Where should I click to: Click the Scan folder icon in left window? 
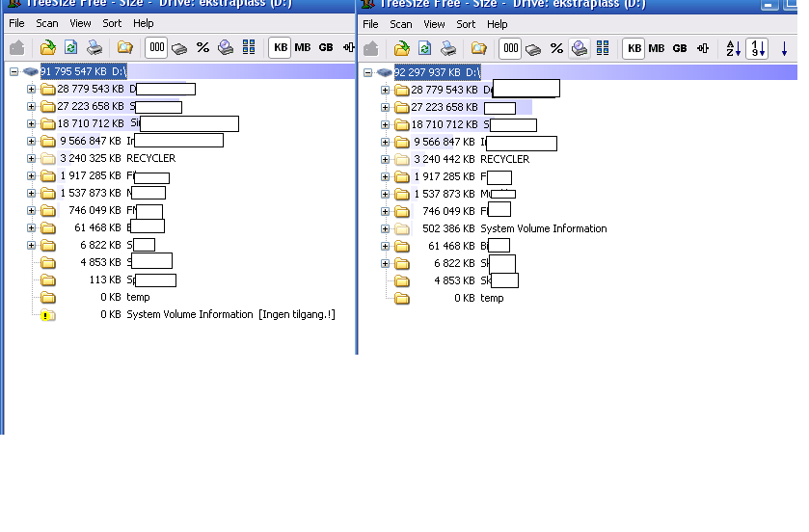pyautogui.click(x=47, y=47)
